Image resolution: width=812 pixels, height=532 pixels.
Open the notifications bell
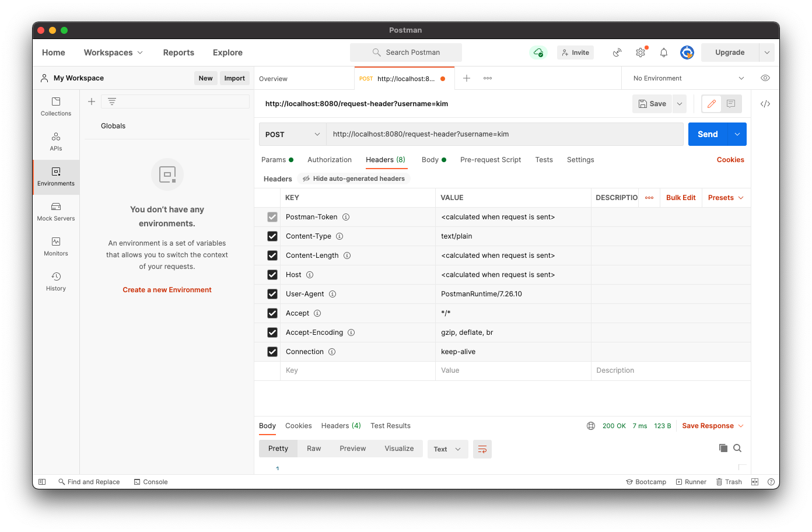pyautogui.click(x=664, y=52)
